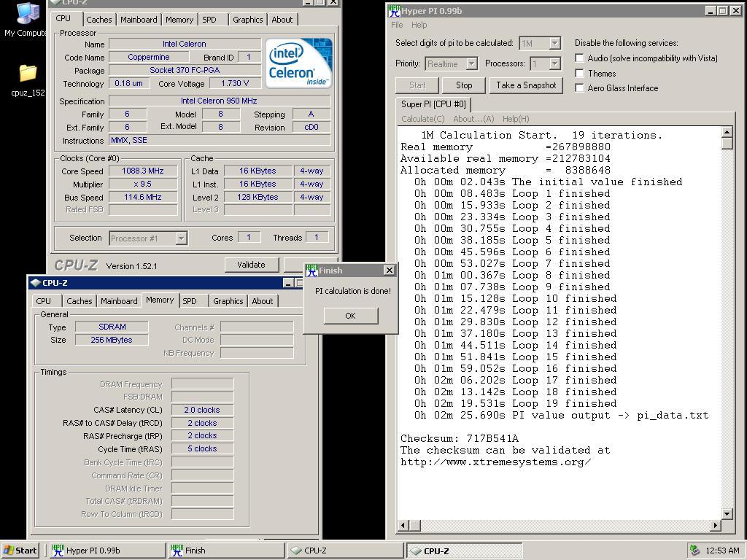The height and width of the screenshot is (560, 747).
Task: Click the Specification Intel Celeron 950 MHz field
Action: click(x=219, y=101)
